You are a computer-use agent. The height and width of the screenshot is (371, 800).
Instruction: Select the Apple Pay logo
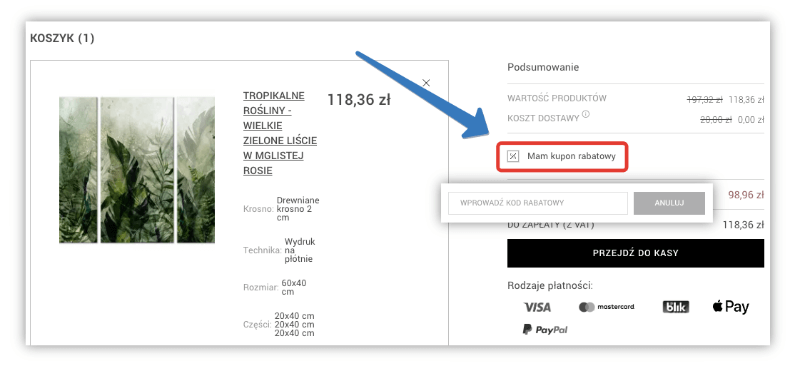coord(731,307)
